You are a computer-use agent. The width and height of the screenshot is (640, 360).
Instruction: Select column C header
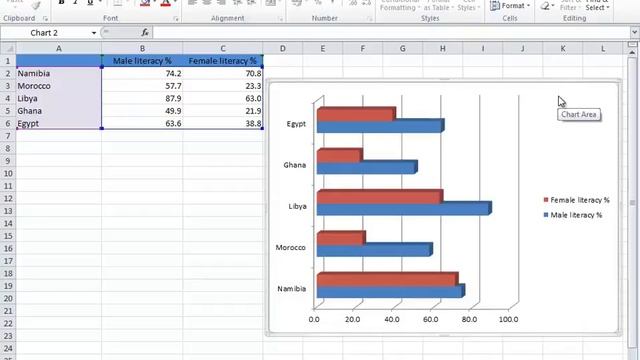coord(223,49)
